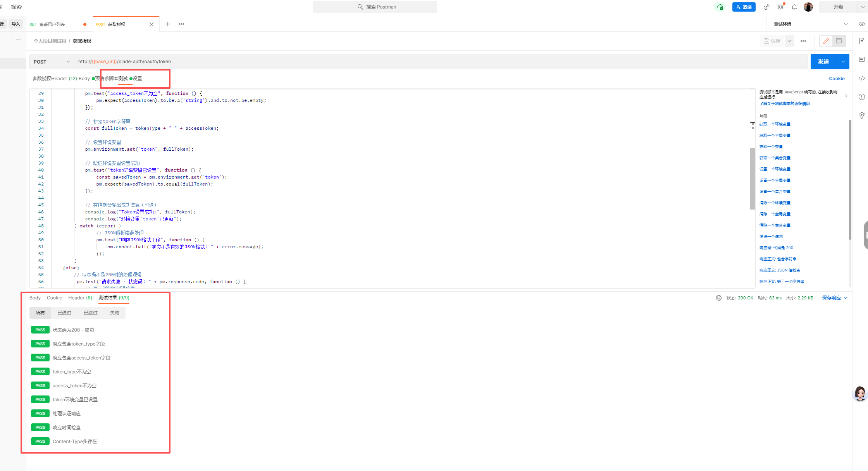Viewport: 868px width, 471px height.
Task: Open the request info icon in right sidebar
Action: 861,97
